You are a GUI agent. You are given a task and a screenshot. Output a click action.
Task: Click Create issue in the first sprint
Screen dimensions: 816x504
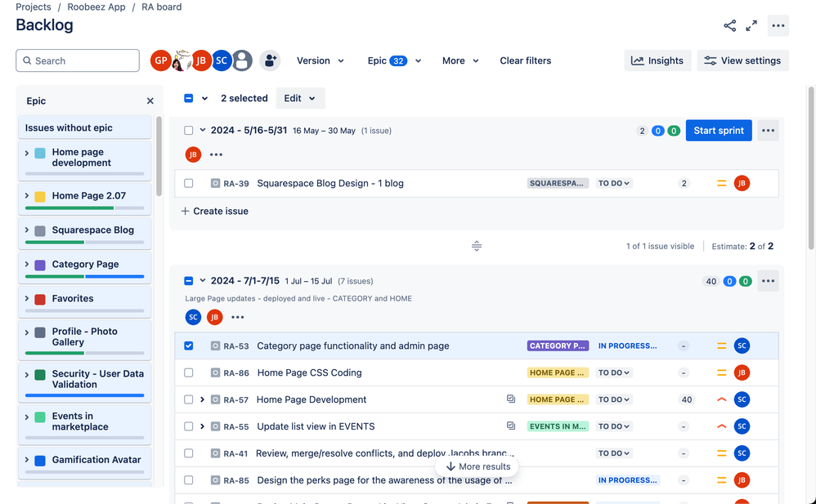pos(215,212)
